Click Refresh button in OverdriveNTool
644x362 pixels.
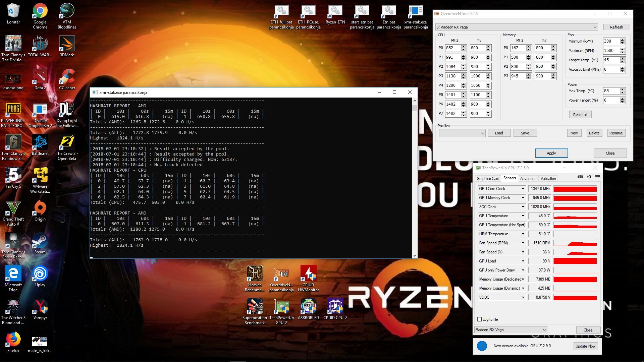[616, 27]
